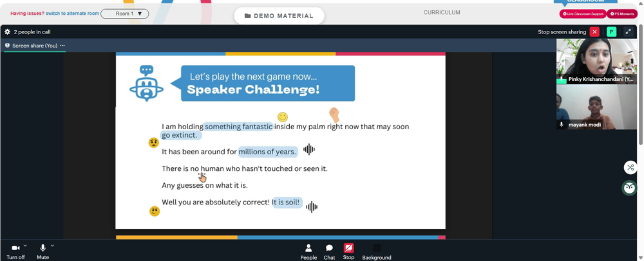The image size is (644, 261).
Task: Click switch to alternate room link
Action: coord(72,14)
